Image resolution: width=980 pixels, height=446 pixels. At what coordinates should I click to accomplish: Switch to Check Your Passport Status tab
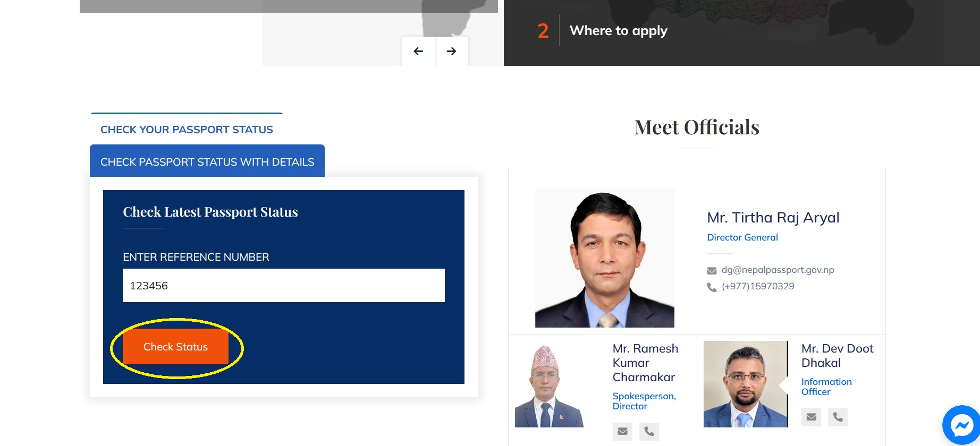(x=187, y=130)
